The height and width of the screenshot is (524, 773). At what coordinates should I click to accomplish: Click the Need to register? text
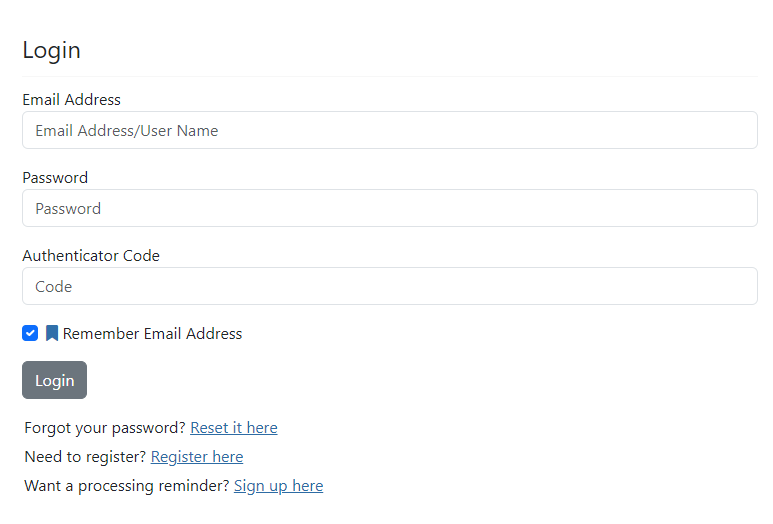(85, 457)
